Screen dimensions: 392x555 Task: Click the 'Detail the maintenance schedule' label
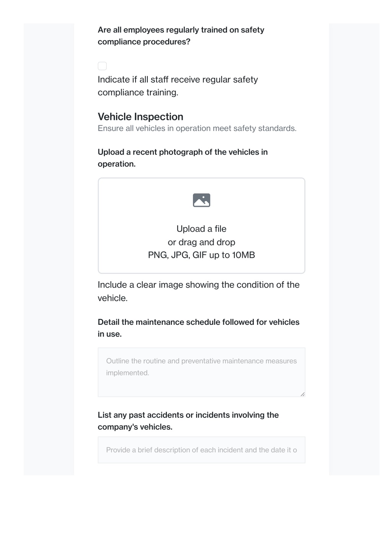199,328
